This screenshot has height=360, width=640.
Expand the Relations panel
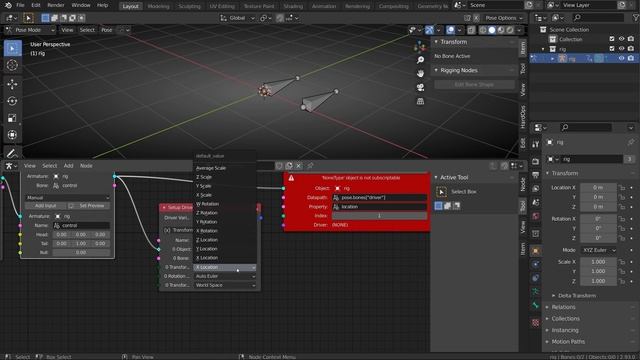[x=563, y=307]
